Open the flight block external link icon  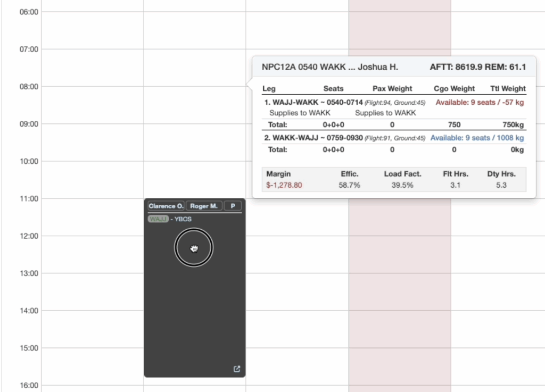(x=237, y=369)
